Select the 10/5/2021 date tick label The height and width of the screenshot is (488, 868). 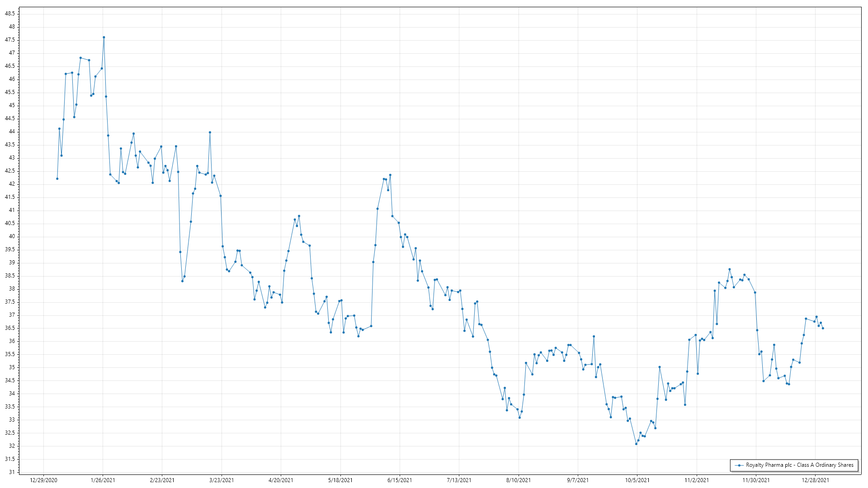pos(637,480)
